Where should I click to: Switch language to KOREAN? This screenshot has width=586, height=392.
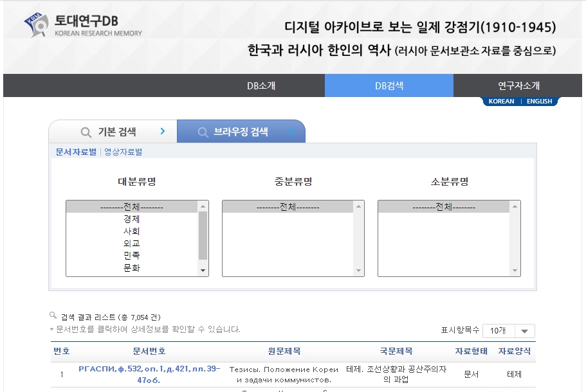pyautogui.click(x=501, y=102)
